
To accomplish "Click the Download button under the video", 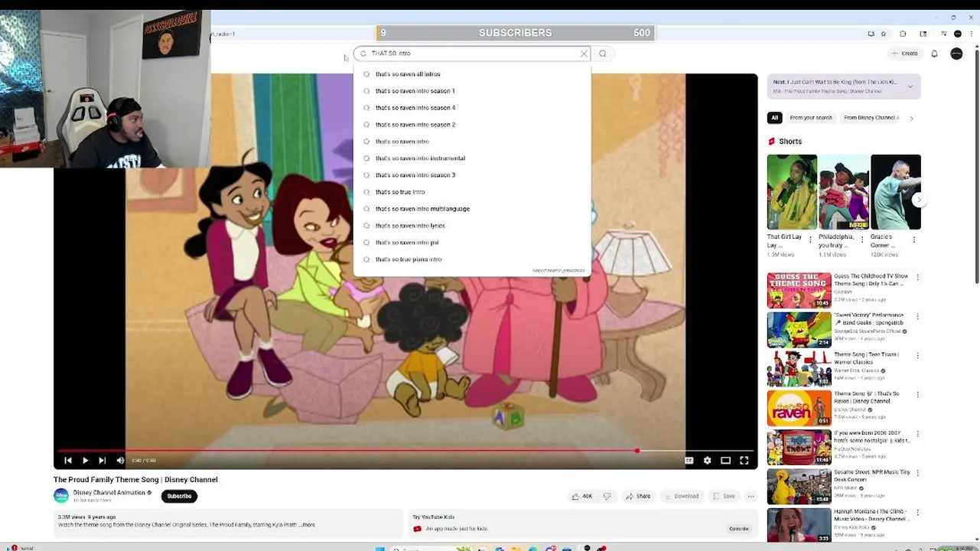I will point(681,496).
